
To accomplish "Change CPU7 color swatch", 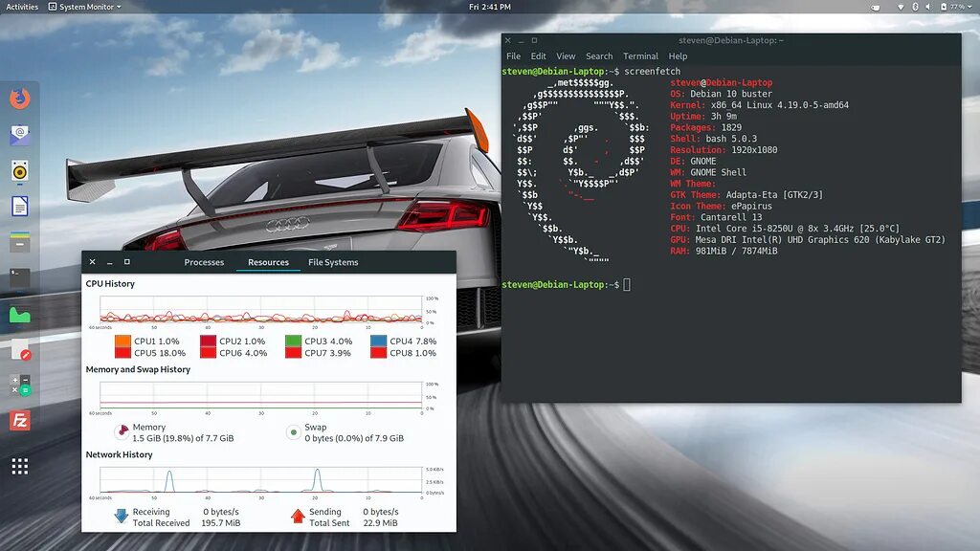I will (293, 353).
